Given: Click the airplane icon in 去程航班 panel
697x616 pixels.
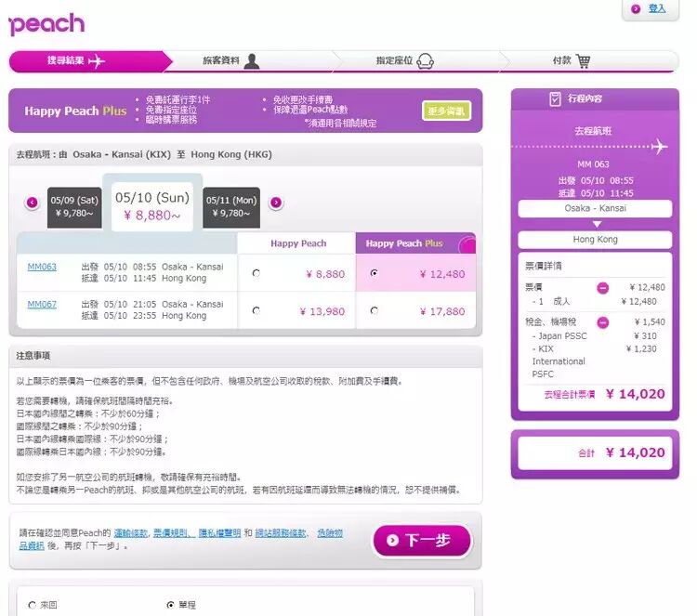Looking at the screenshot, I should 659,146.
